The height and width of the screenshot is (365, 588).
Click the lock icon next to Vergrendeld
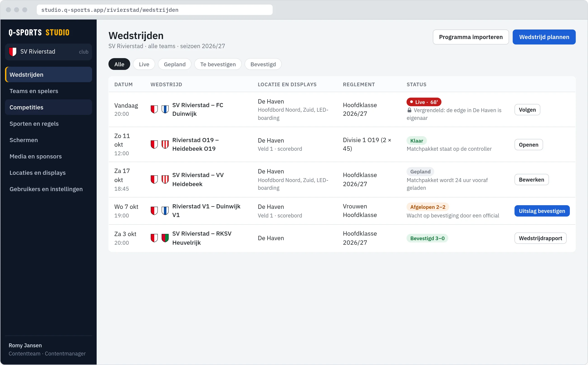pos(409,110)
